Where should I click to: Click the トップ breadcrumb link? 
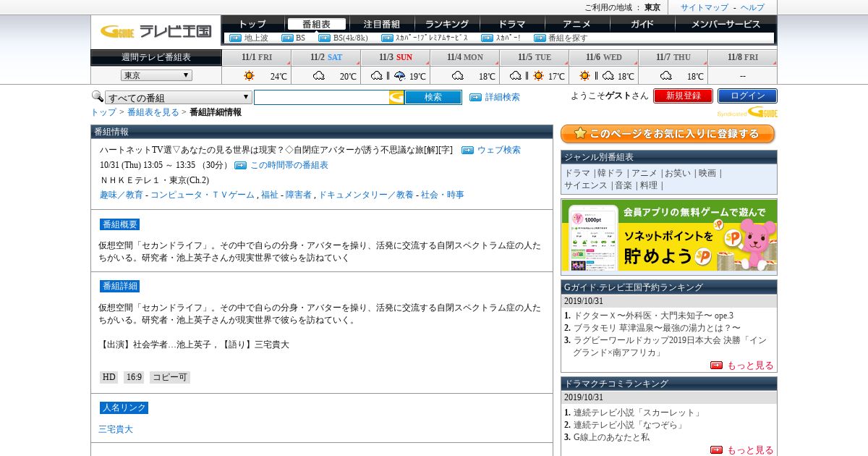click(x=103, y=112)
